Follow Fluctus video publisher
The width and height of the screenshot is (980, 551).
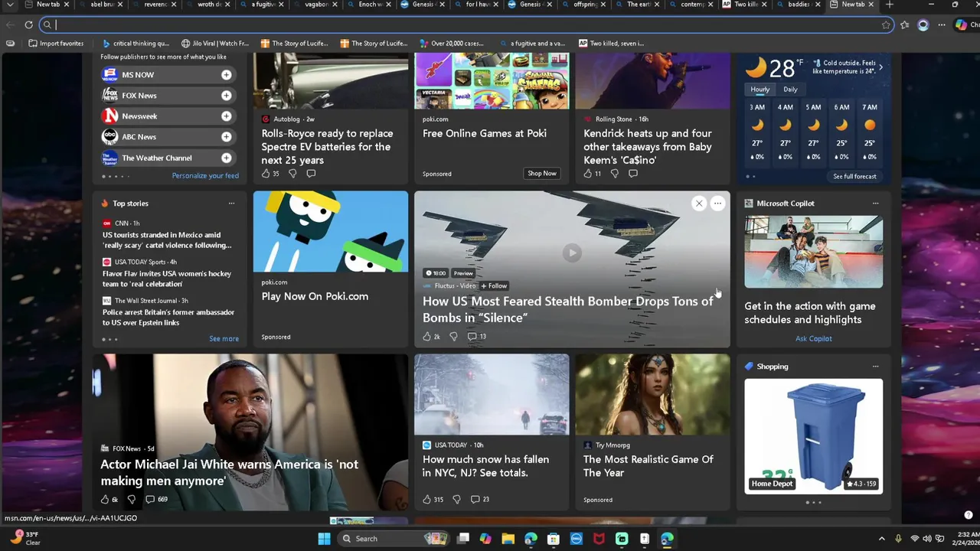point(494,286)
